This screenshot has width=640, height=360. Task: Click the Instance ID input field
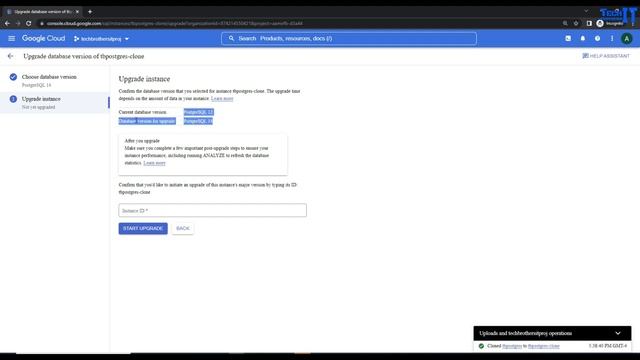pyautogui.click(x=212, y=210)
